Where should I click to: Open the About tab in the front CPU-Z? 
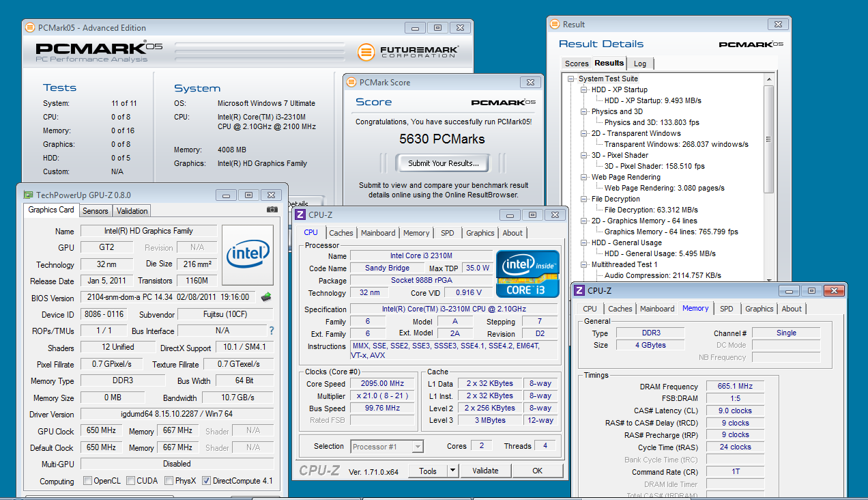click(512, 233)
